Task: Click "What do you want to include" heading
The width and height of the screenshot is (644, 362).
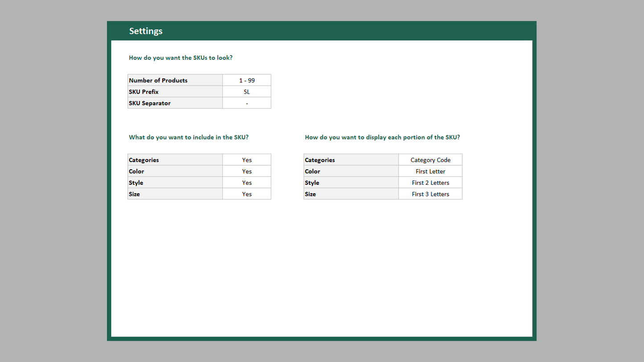Action: tap(189, 137)
